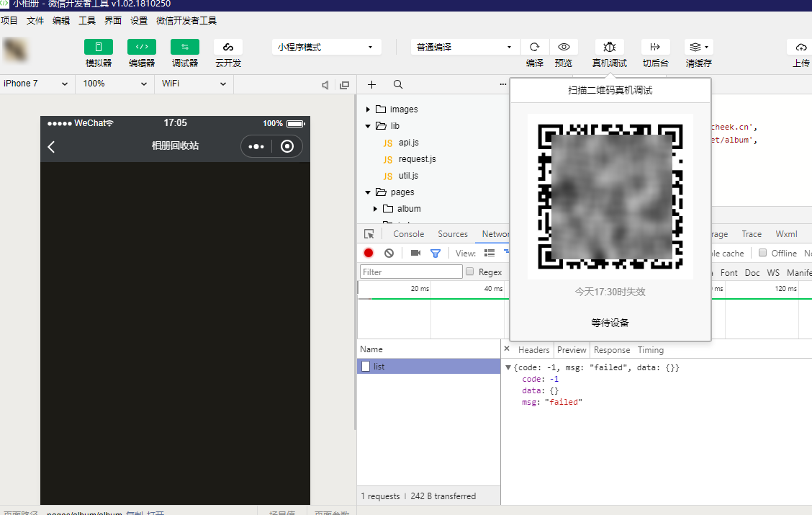The height and width of the screenshot is (515, 812).
Task: Toggle the Editor panel button
Action: (142, 47)
